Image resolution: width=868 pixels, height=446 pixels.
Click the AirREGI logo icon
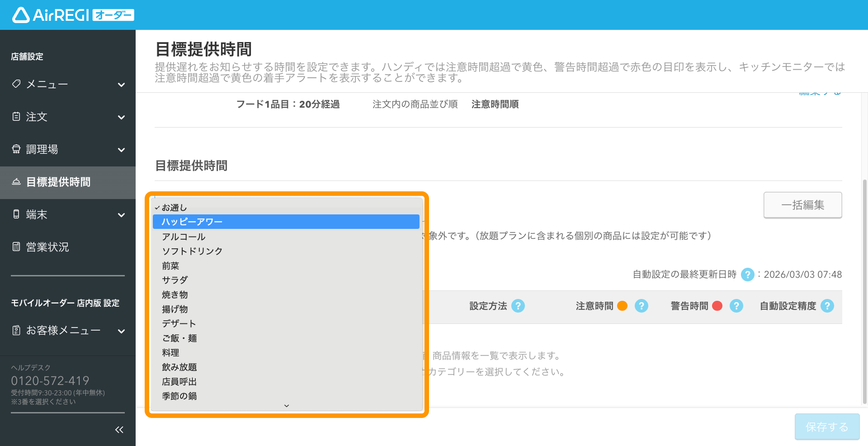click(x=21, y=15)
